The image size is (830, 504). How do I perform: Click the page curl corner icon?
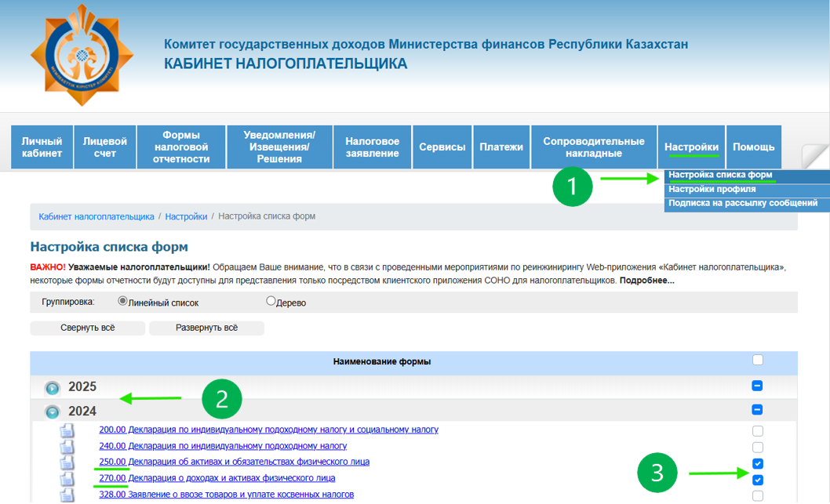pyautogui.click(x=815, y=157)
